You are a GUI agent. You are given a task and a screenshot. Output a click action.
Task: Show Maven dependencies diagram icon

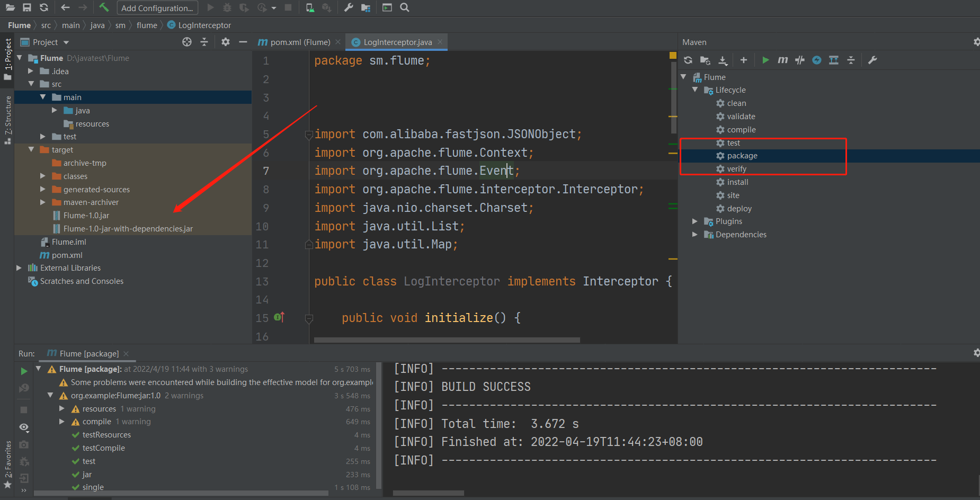pos(834,60)
